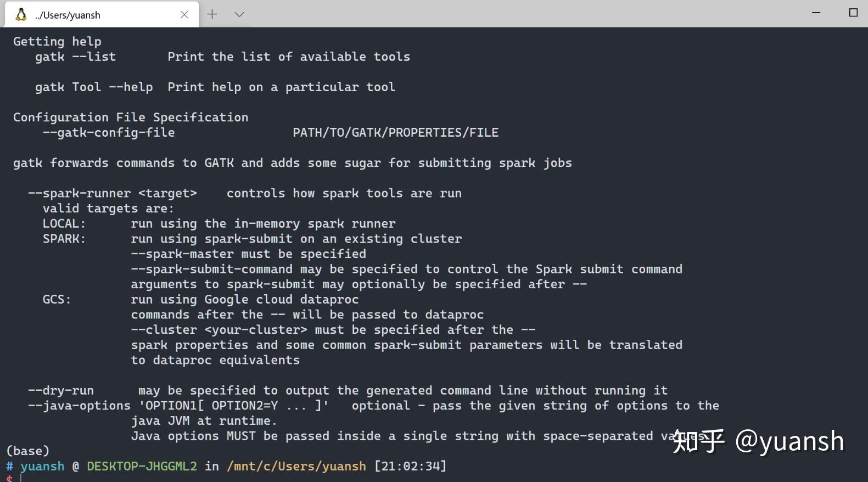The width and height of the screenshot is (868, 482).
Task: Click the PATH/TO/GATK/PROPERTIES/FILE text
Action: [x=395, y=133]
